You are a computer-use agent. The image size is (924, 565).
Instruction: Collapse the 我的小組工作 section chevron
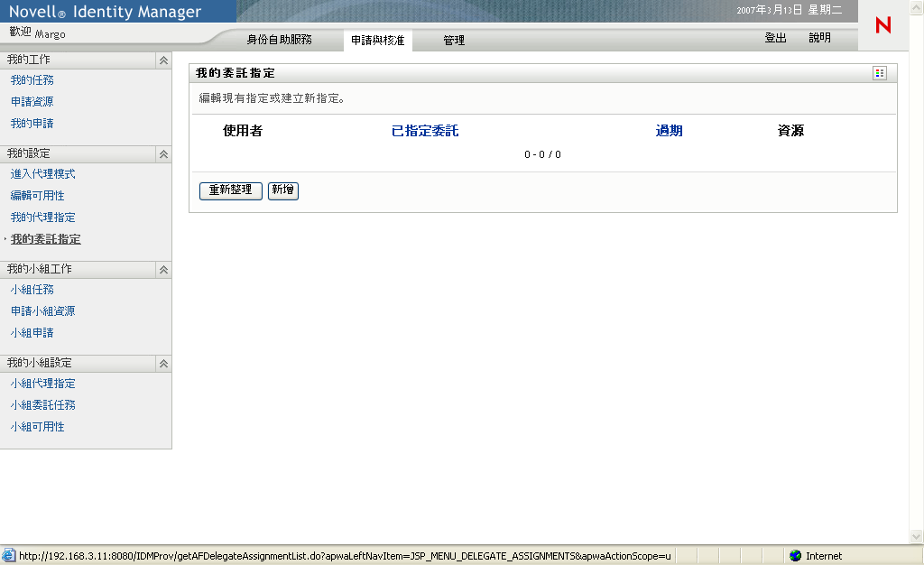pyautogui.click(x=163, y=269)
